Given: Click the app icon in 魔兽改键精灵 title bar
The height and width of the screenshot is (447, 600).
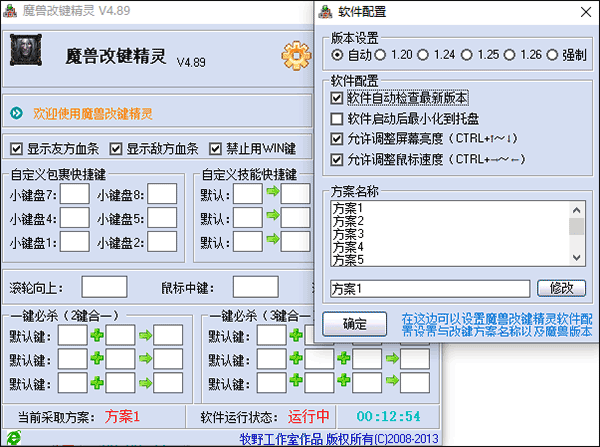Looking at the screenshot, I should pyautogui.click(x=10, y=11).
